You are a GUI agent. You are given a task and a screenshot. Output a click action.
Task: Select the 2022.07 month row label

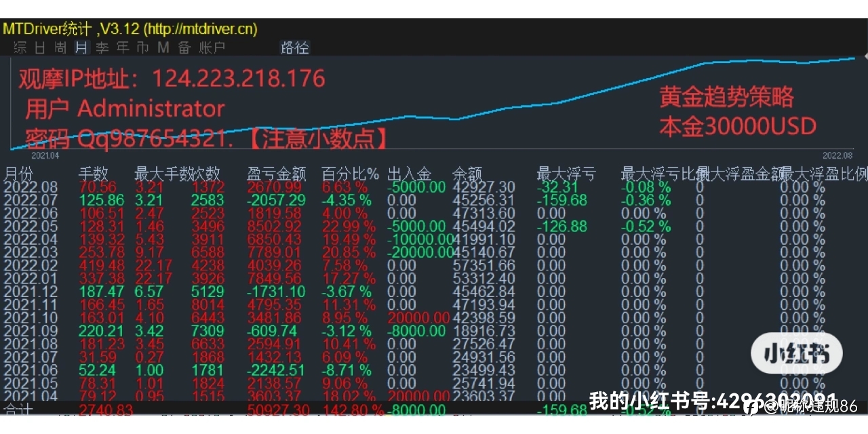coord(31,200)
